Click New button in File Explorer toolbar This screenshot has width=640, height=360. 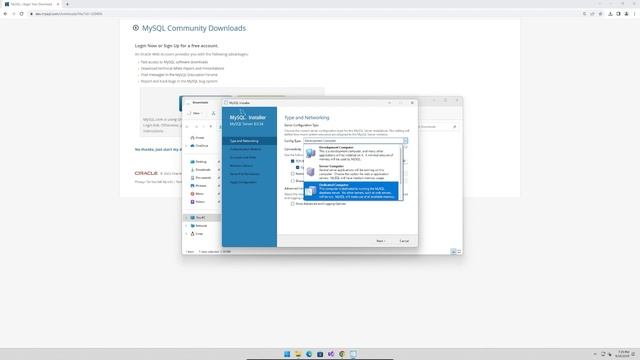click(x=195, y=113)
